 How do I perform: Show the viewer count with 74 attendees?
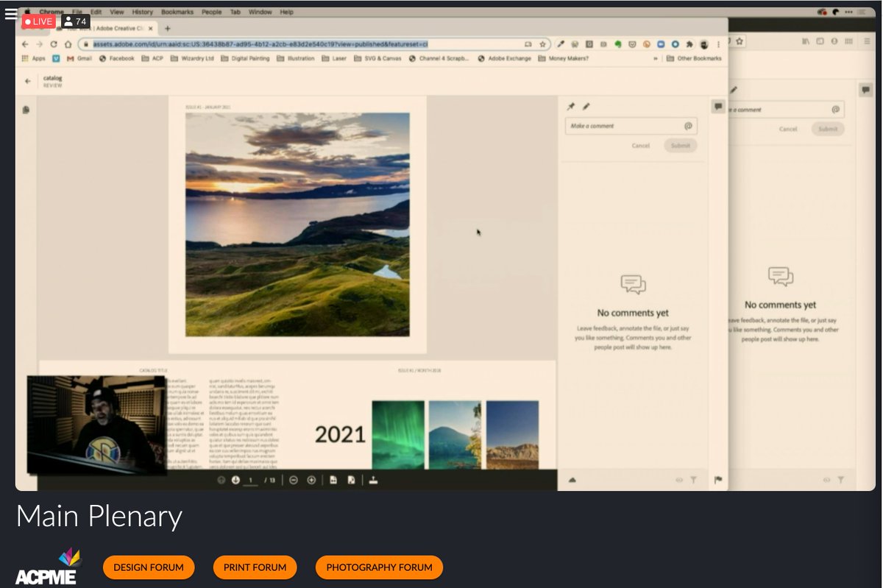[76, 21]
